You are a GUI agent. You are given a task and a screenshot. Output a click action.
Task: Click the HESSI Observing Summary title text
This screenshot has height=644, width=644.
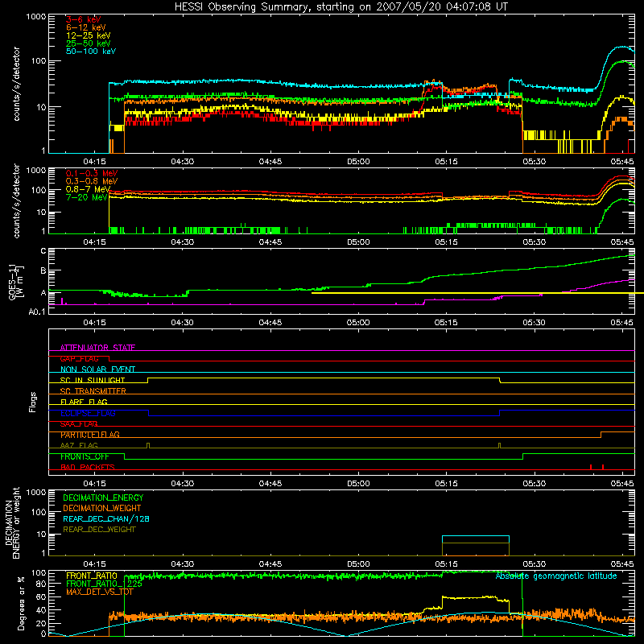coord(341,7)
